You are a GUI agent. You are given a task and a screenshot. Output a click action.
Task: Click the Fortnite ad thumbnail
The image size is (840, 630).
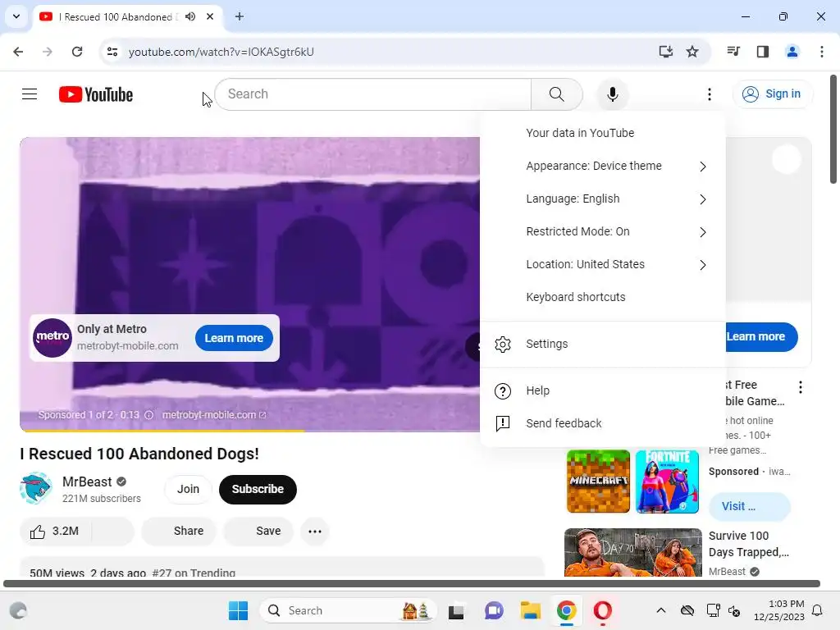pos(667,481)
